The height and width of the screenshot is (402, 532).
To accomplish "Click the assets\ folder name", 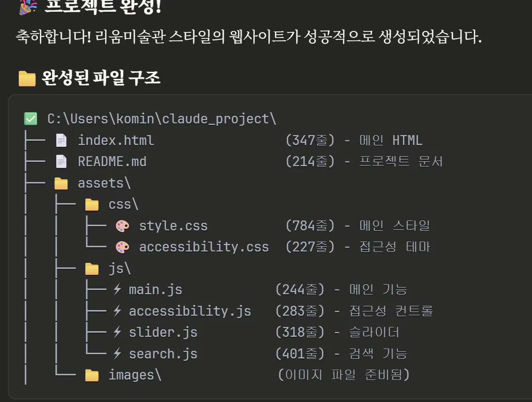I will point(105,183).
